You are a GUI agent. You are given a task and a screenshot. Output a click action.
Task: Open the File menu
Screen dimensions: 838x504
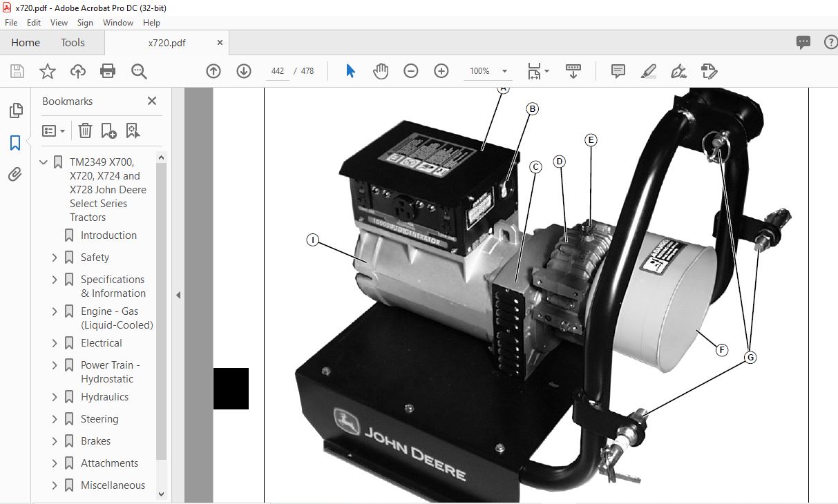pyautogui.click(x=11, y=23)
